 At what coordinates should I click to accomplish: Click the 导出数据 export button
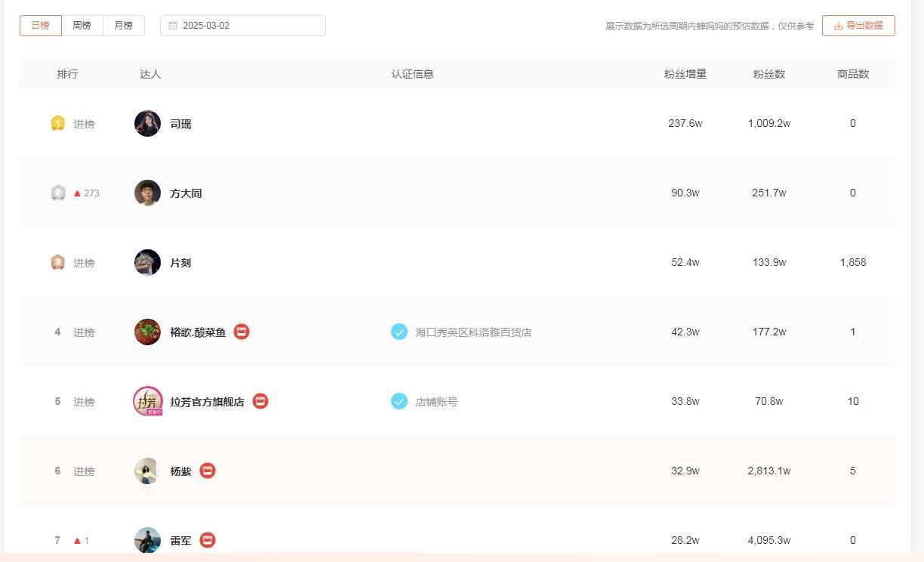pyautogui.click(x=858, y=25)
